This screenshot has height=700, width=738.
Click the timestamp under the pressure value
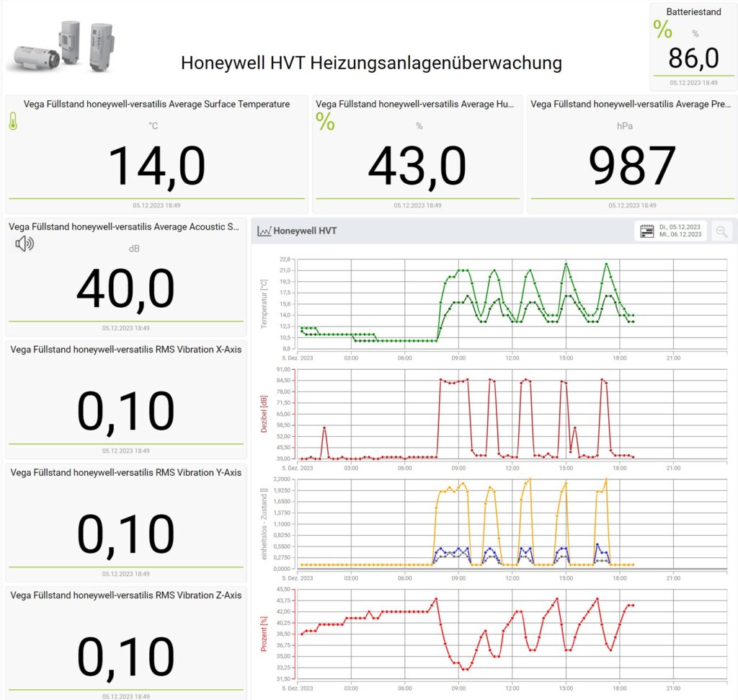[x=632, y=205]
